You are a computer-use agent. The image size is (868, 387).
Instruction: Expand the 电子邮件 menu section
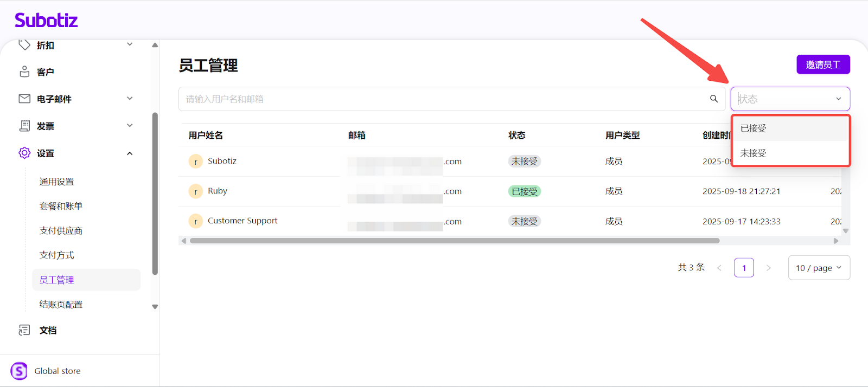click(x=130, y=99)
